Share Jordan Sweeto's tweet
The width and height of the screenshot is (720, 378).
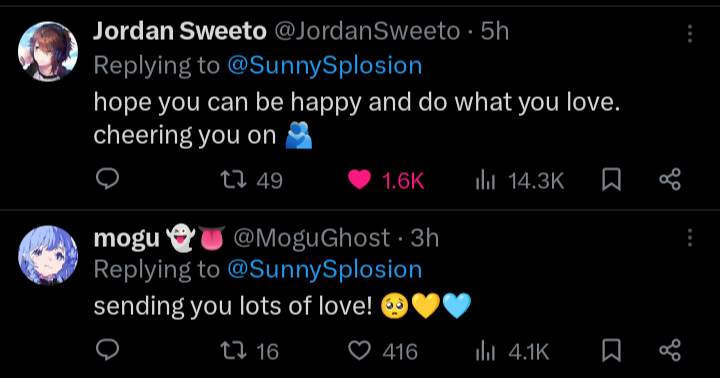click(x=670, y=180)
